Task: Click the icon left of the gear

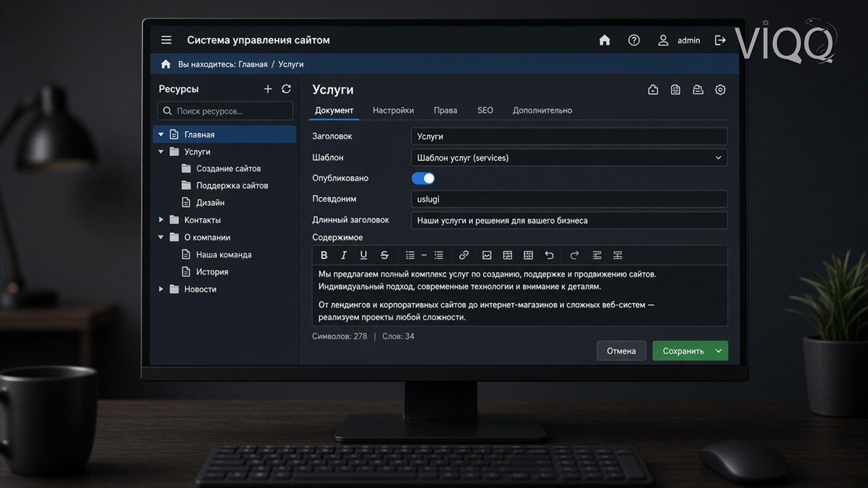Action: 698,89
